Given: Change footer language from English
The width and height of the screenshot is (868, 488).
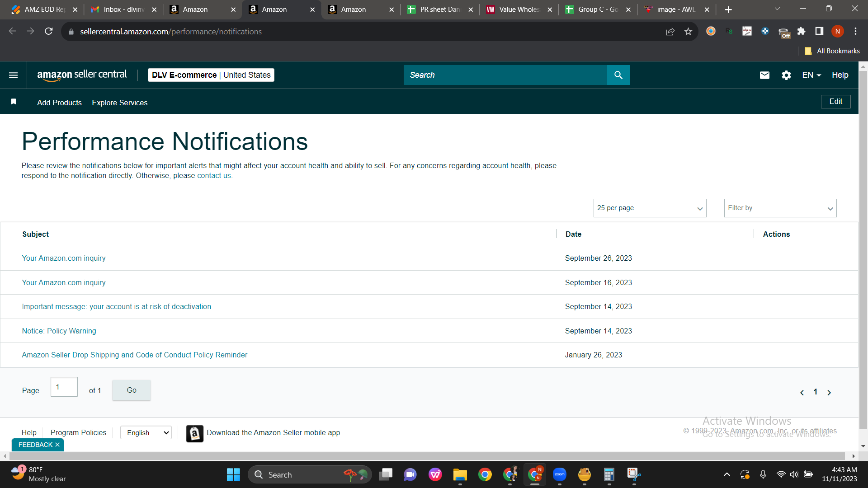Looking at the screenshot, I should [x=146, y=433].
